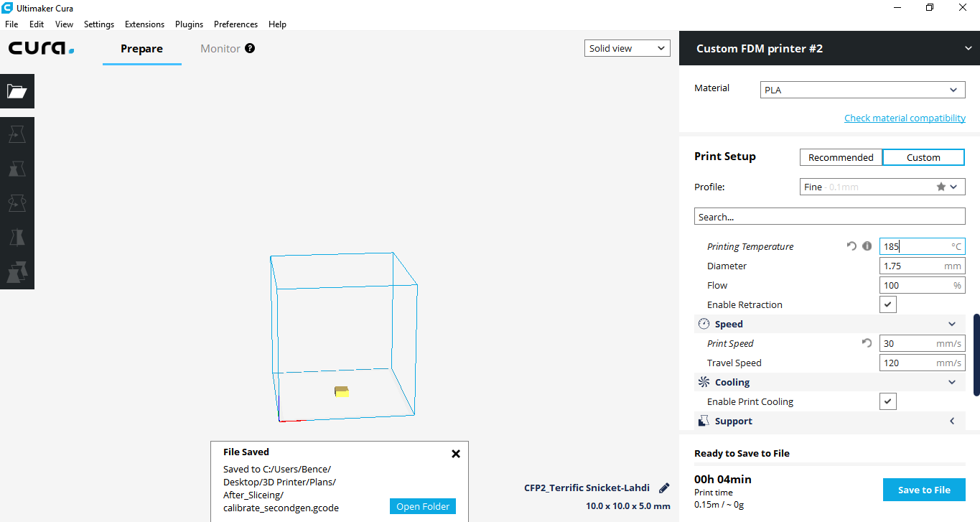
Task: Select the Scale tool
Action: point(17,169)
